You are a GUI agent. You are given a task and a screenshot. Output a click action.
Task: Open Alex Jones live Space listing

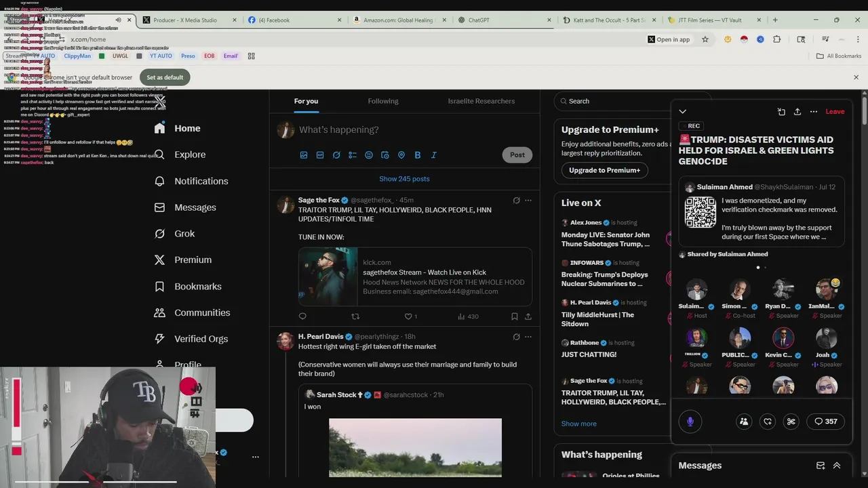tap(607, 233)
